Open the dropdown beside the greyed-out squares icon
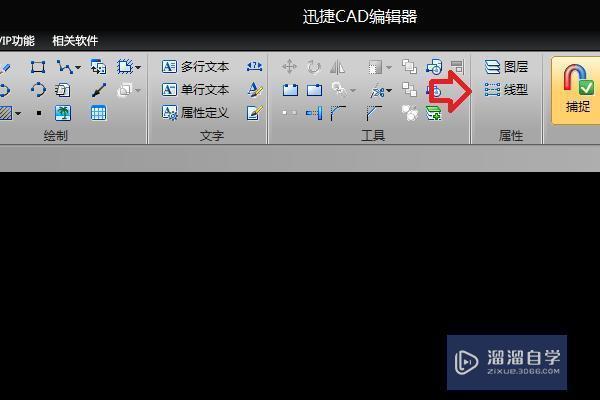 (138, 90)
